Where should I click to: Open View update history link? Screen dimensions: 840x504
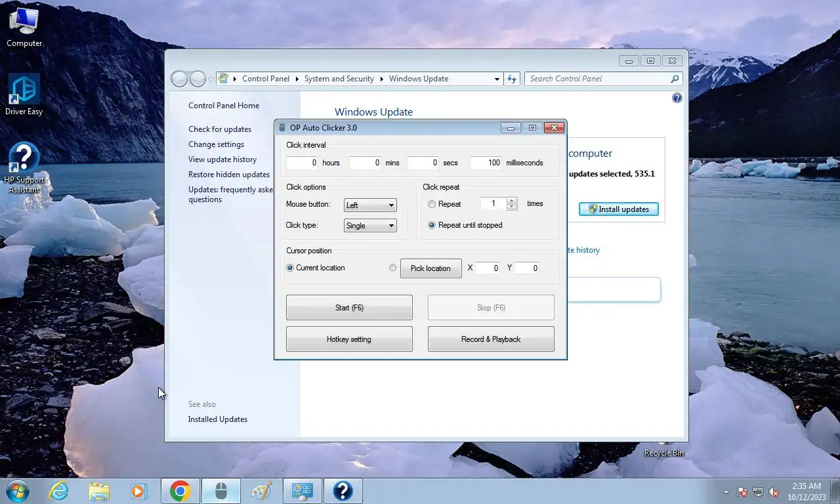(x=222, y=159)
